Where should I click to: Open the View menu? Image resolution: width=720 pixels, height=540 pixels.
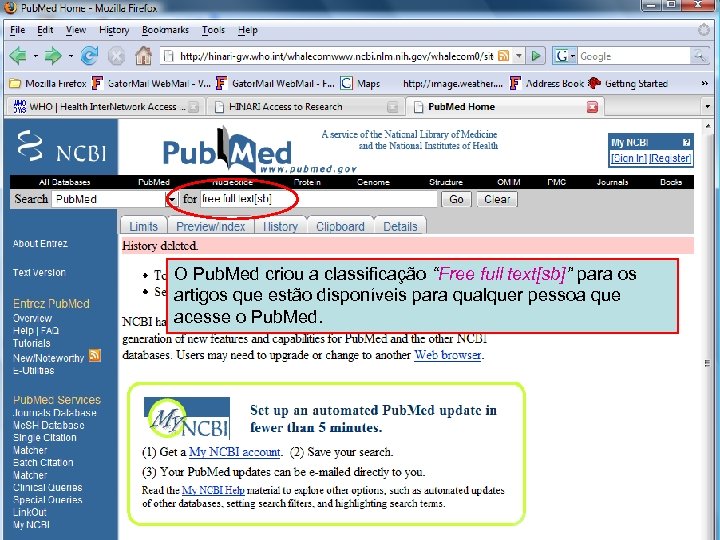[x=76, y=30]
